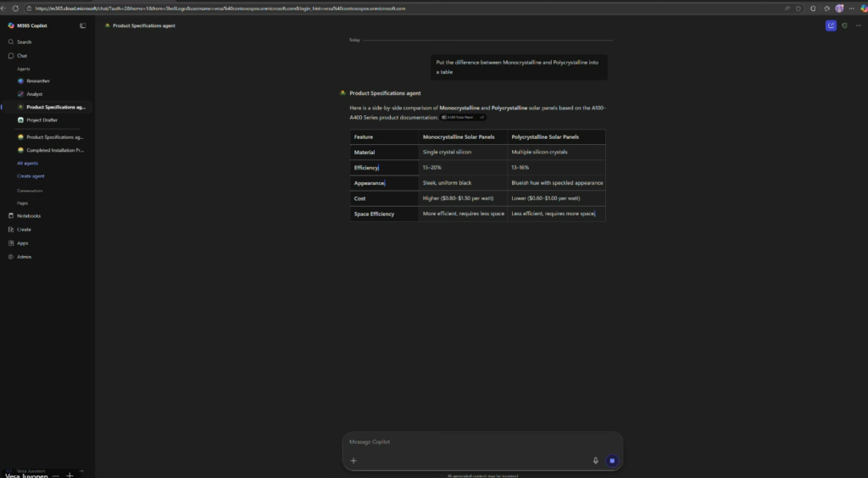Open the A100 Solar Panel citation chip

(x=459, y=117)
